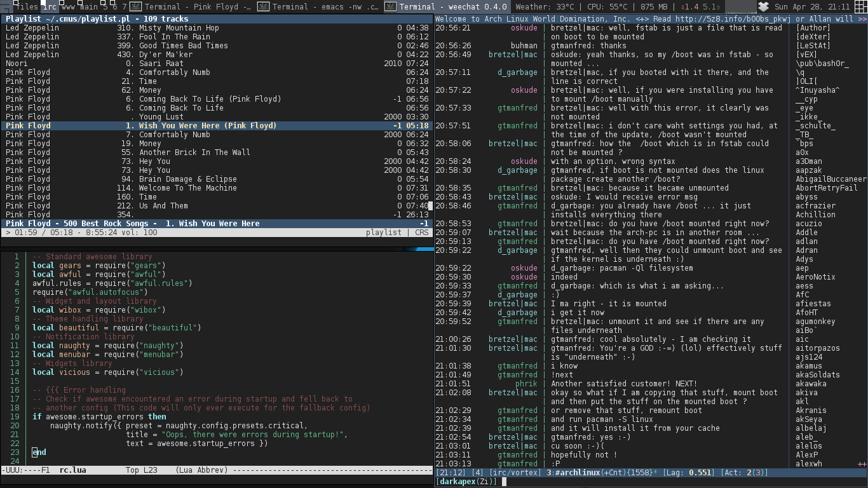Select the track Welcome To The Machine
868x488 pixels.
pyautogui.click(x=187, y=188)
